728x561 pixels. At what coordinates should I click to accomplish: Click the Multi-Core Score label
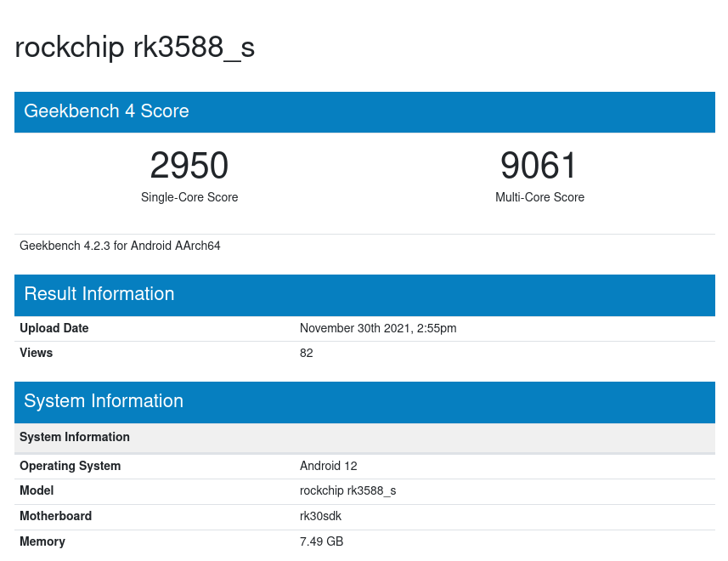(x=539, y=197)
